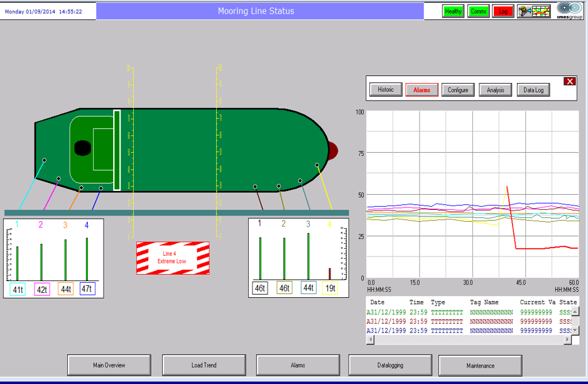Go to Main Overview screen
The height and width of the screenshot is (384, 588).
pos(109,365)
